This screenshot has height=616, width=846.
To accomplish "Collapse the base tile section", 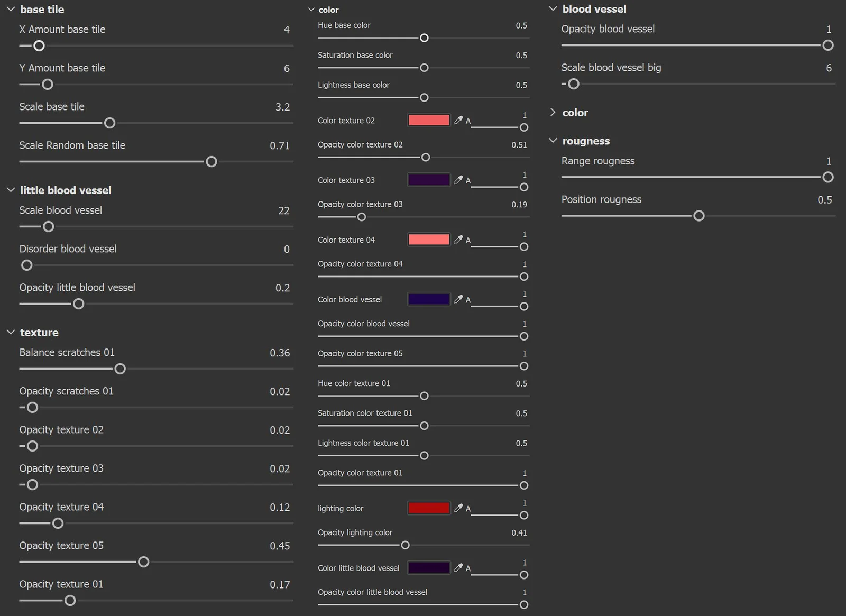I will coord(10,9).
